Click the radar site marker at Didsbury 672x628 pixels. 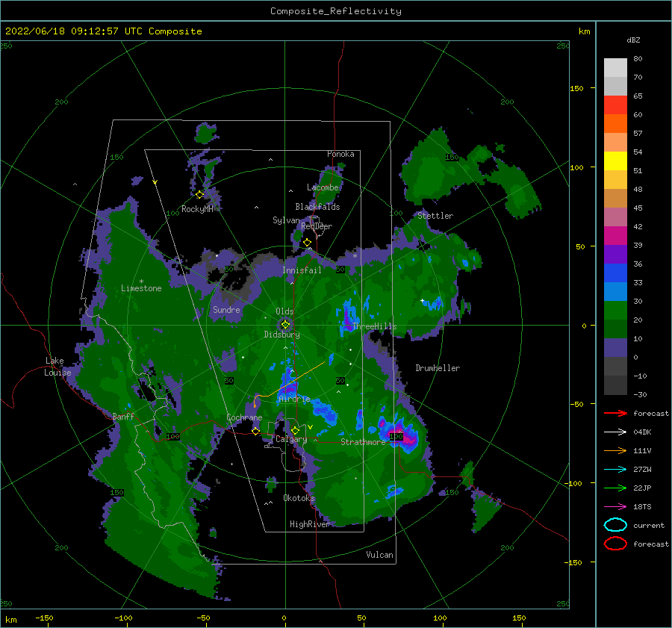(285, 325)
